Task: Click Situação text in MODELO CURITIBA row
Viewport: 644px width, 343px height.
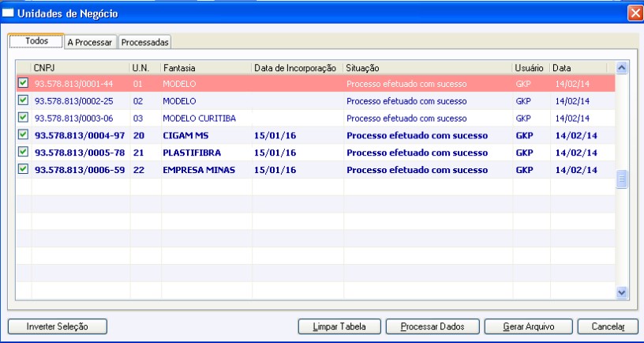Action: pyautogui.click(x=406, y=119)
